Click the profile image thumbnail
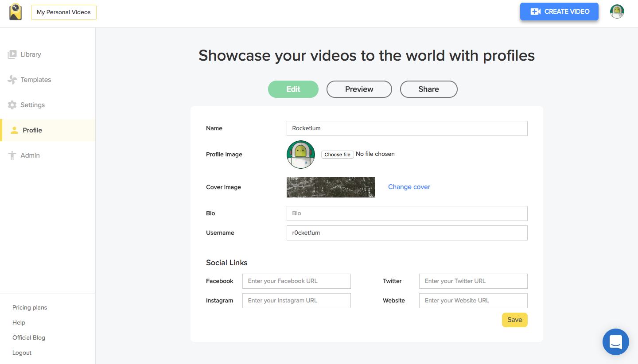The image size is (638, 364). 301,155
